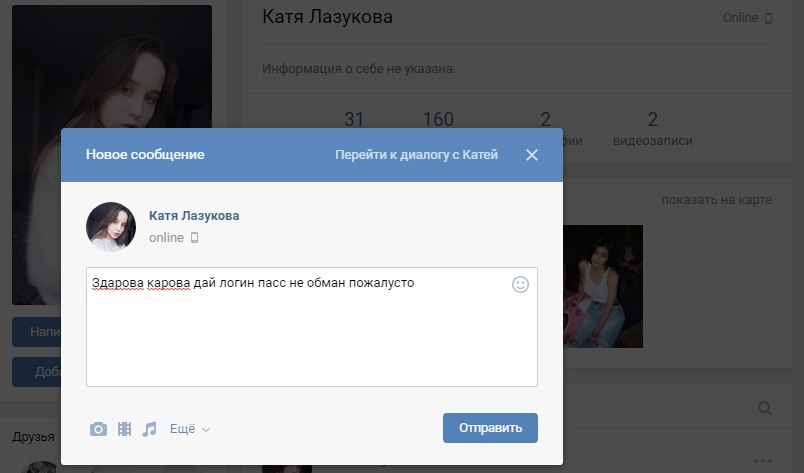Open Перейти к диалогу с Катей link
Screen dimensions: 804x473
click(x=416, y=155)
